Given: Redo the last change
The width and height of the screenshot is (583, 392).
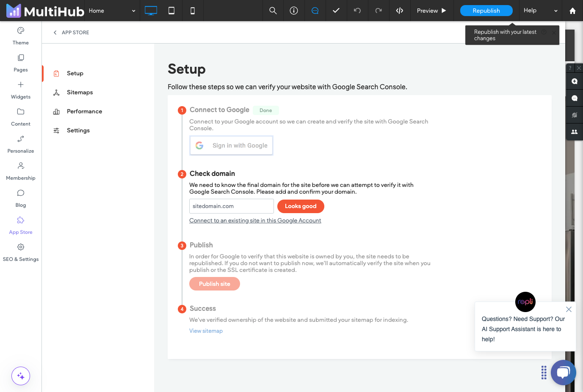Looking at the screenshot, I should tap(379, 11).
